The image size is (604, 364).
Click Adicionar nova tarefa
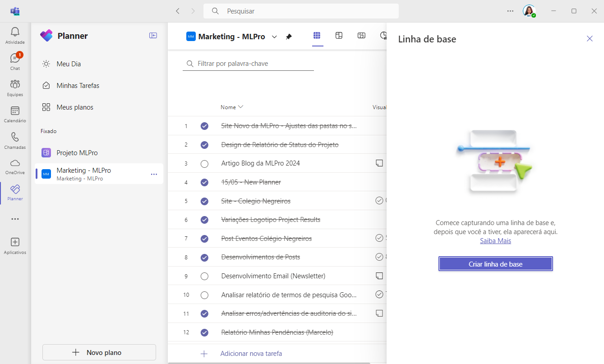[x=251, y=354]
